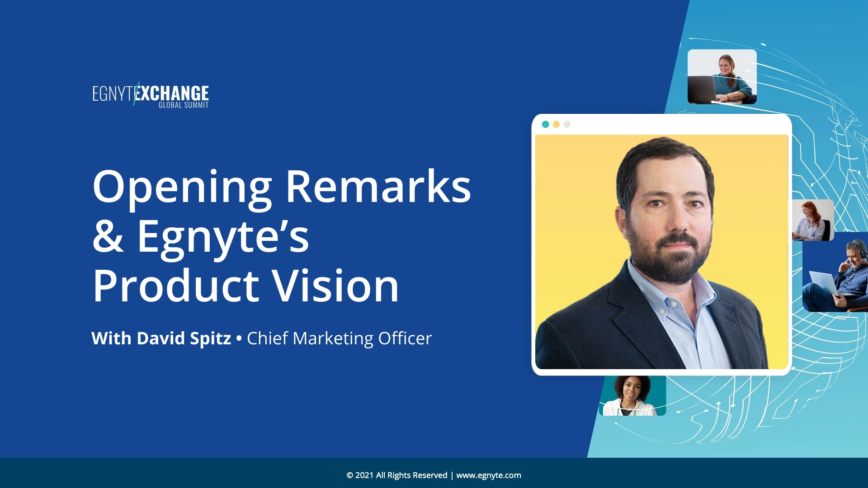Screen dimensions: 868x488
Task: Click the teal slash in the logo
Action: point(136,94)
